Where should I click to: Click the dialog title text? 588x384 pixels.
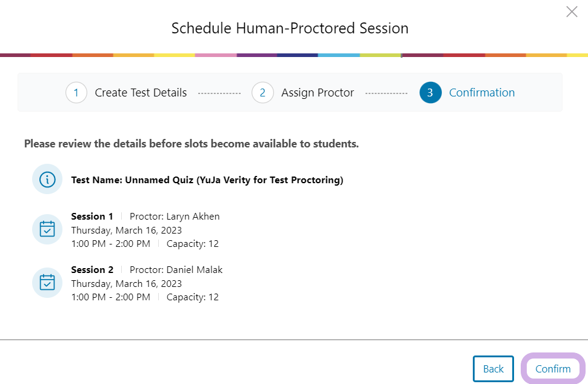coord(290,29)
